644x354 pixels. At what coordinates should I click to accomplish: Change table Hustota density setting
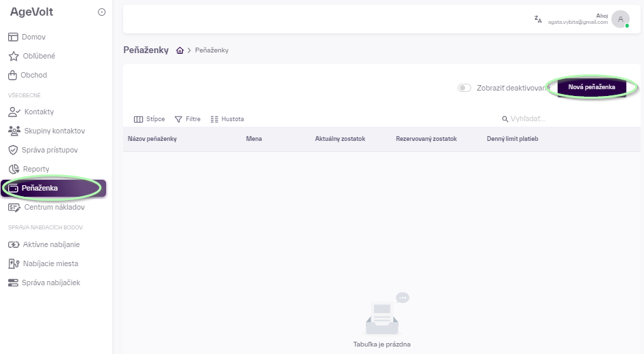227,119
